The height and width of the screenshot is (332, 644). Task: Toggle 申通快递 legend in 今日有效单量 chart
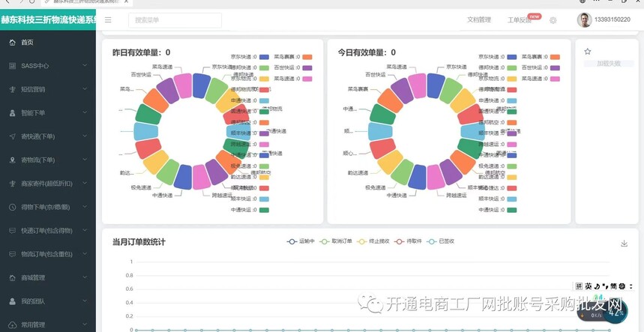(497, 100)
